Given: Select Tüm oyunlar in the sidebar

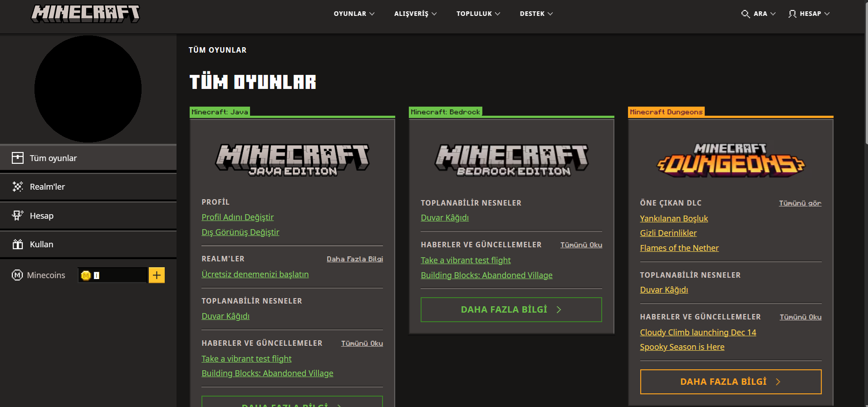Looking at the screenshot, I should tap(88, 158).
